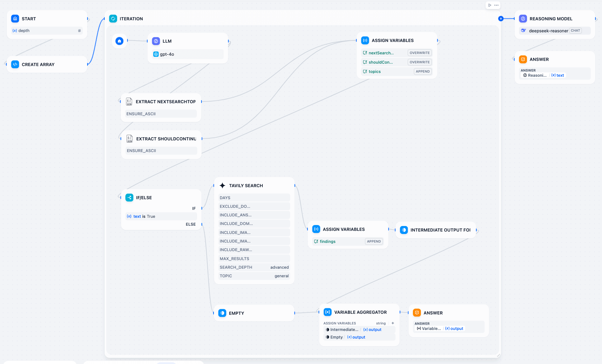Screen dimensions: 602x364
Task: Click the Extract ShouldContinue JSON icon
Action: tap(129, 139)
